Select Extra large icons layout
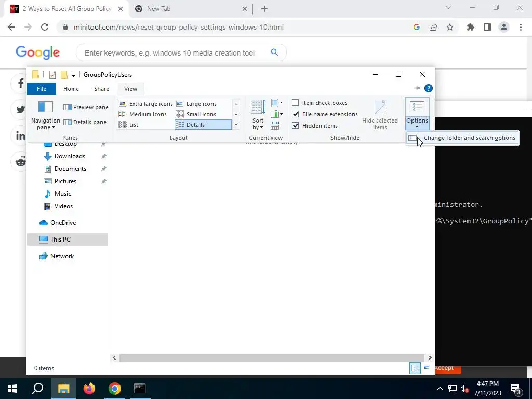532x399 pixels. (x=146, y=104)
